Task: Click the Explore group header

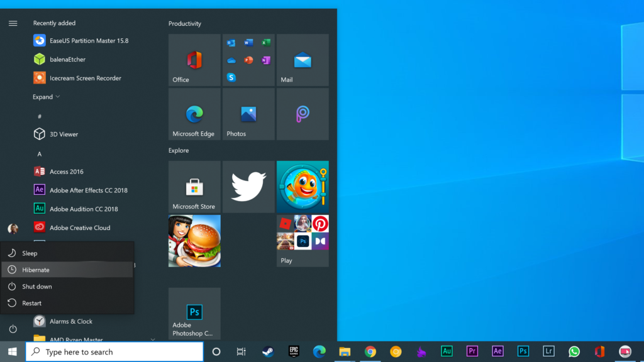Action: click(x=179, y=151)
